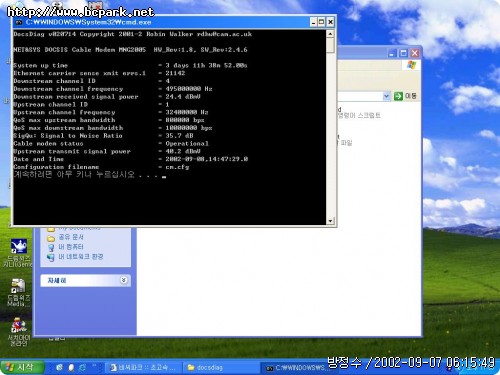Click the 자세히 panel header
The image size is (500, 375).
pos(86,280)
